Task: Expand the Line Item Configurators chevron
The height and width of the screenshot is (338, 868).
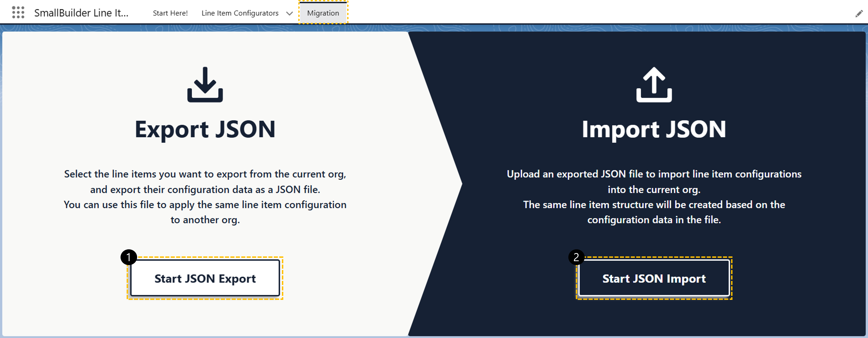Action: tap(289, 13)
